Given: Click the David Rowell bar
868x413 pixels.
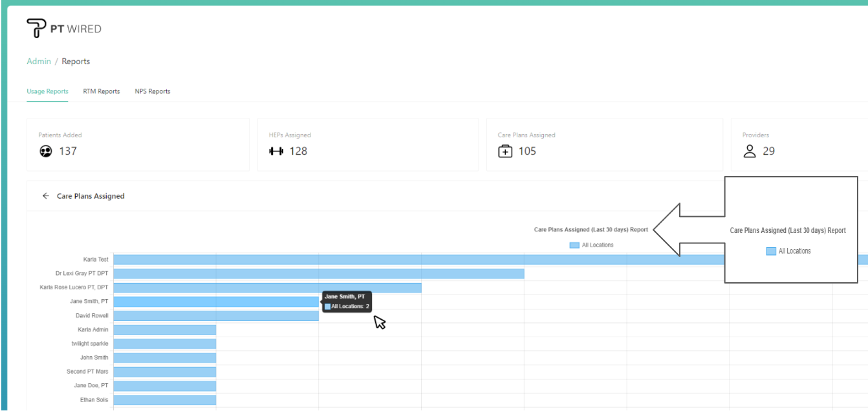Looking at the screenshot, I should tap(215, 316).
